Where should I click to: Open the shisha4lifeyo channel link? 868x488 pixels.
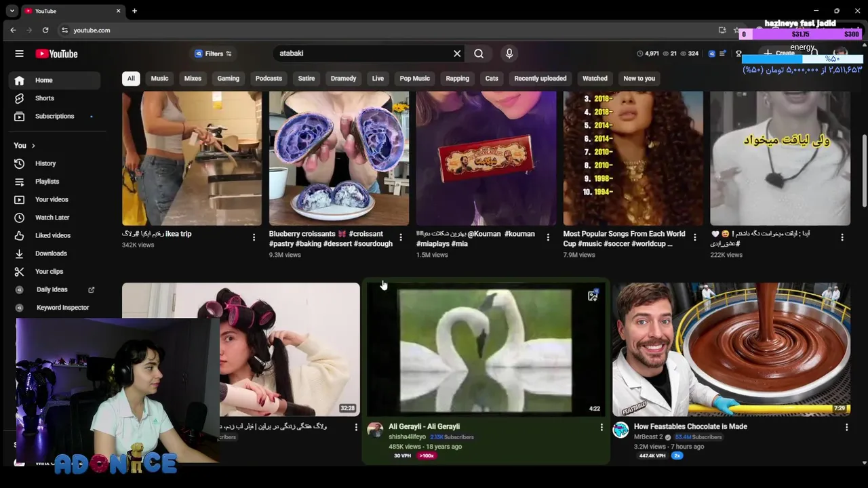pyautogui.click(x=407, y=437)
